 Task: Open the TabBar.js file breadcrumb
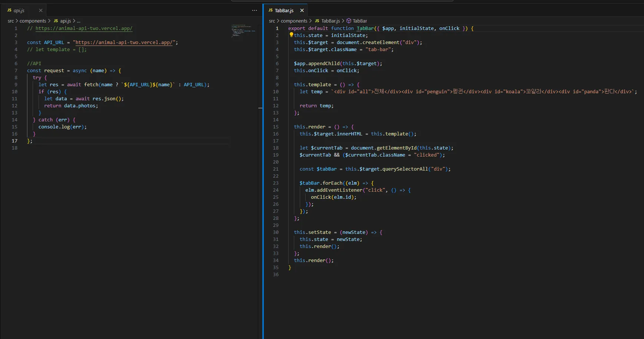327,21
